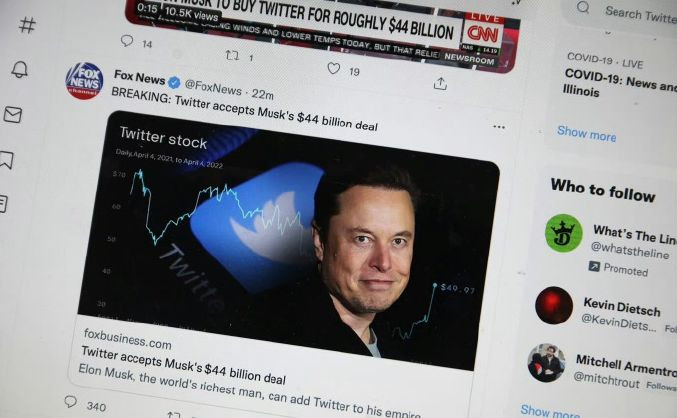Open the Explore hashtag icon
Viewport: 677px width, 418px height.
click(27, 25)
